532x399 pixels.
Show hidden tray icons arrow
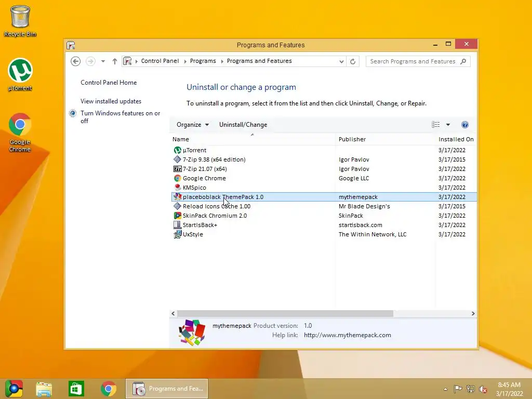point(445,389)
